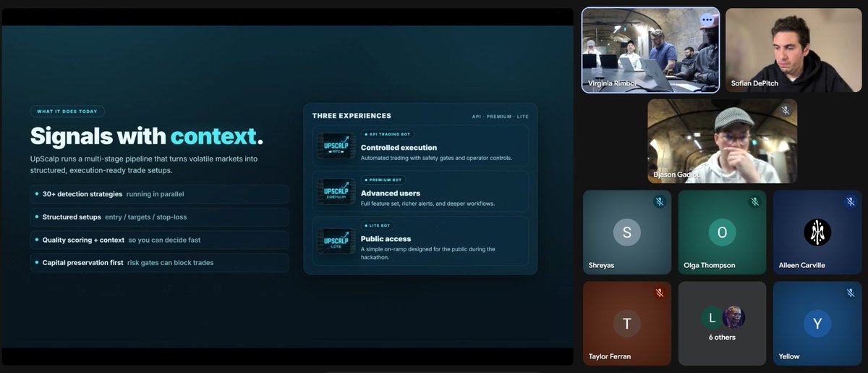Click the 'Structured setups' bullet row

[x=159, y=217]
